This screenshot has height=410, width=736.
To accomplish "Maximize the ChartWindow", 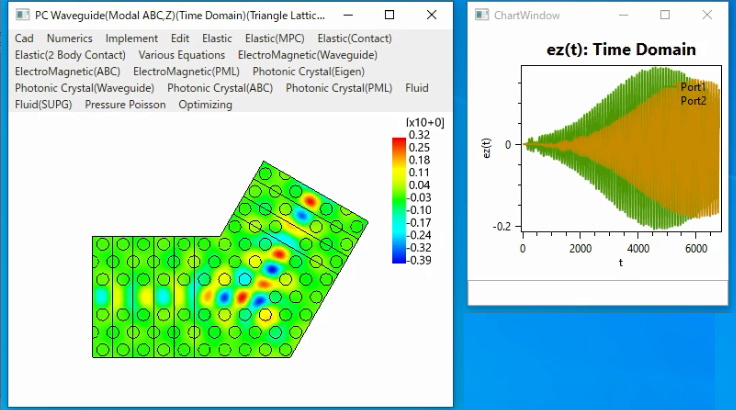I will click(x=665, y=15).
